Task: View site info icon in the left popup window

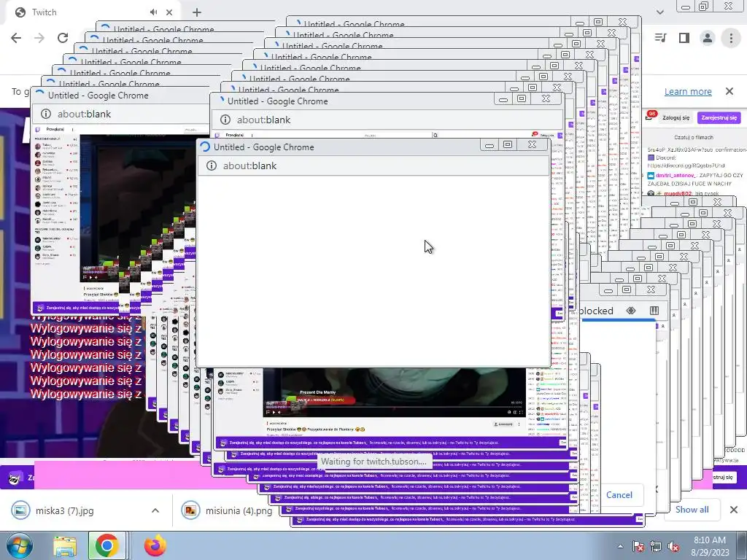Action: pos(46,114)
